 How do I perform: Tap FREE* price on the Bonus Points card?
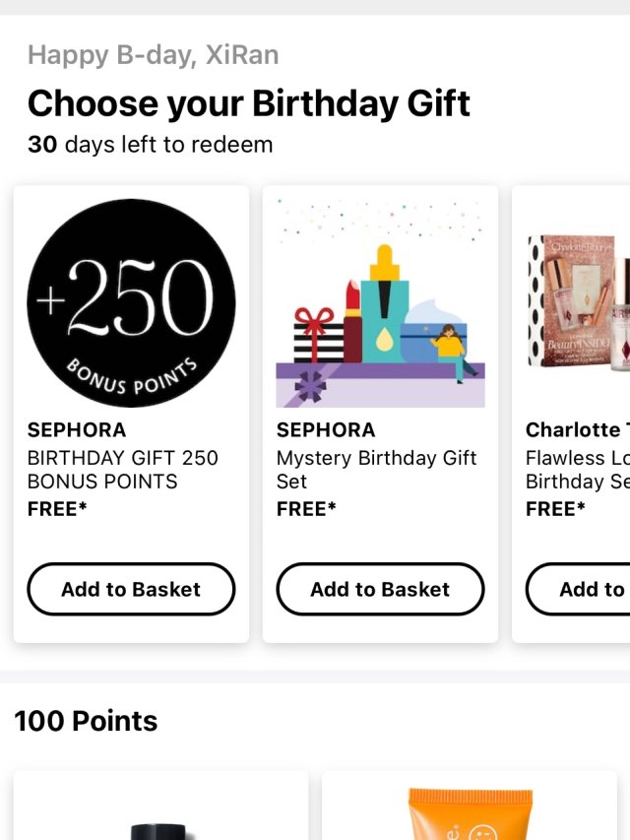(x=57, y=509)
